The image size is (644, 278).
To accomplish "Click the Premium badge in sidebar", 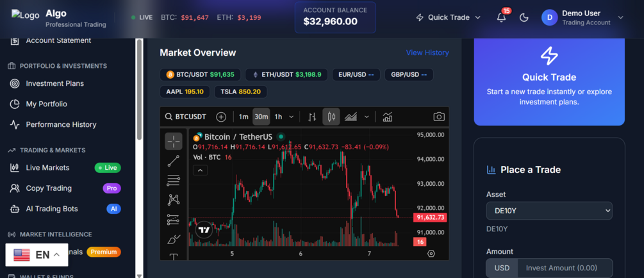I will pos(104,252).
